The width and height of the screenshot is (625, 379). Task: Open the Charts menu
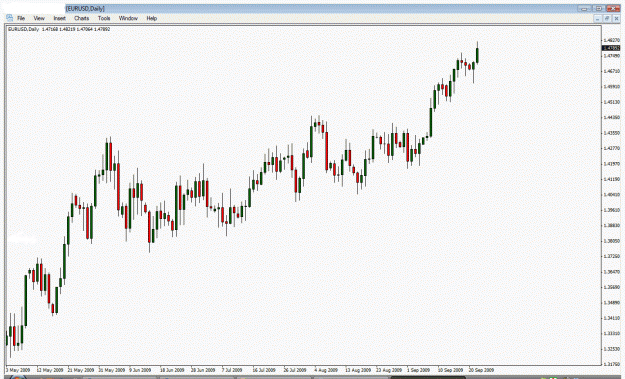(x=81, y=18)
